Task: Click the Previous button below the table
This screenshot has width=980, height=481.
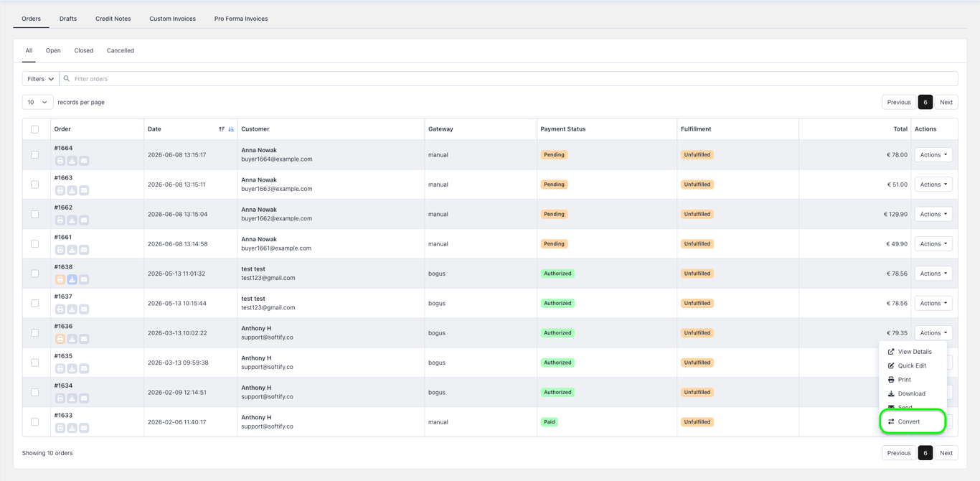Action: coord(899,453)
